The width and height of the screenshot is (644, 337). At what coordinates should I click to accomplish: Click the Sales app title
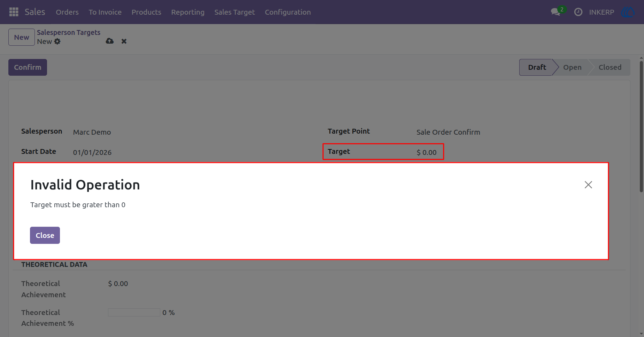click(x=35, y=12)
